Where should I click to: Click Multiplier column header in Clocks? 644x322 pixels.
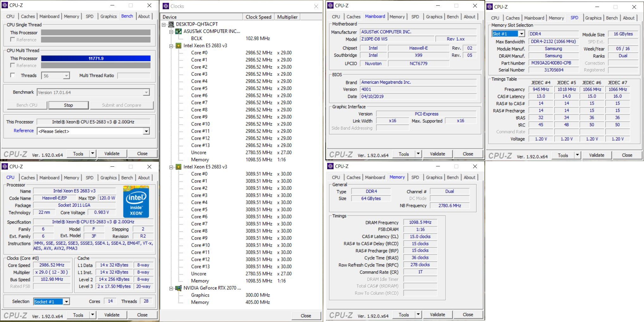point(287,17)
